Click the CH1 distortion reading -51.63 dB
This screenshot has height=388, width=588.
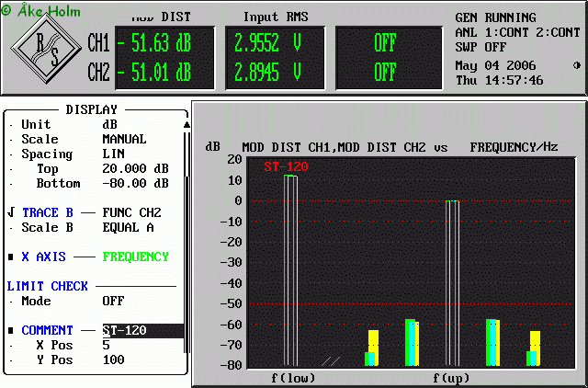pyautogui.click(x=154, y=43)
